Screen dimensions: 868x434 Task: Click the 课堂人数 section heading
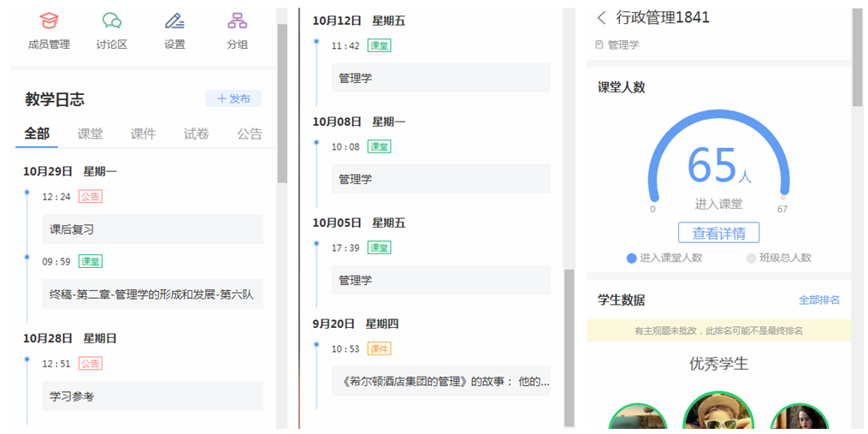pos(622,87)
